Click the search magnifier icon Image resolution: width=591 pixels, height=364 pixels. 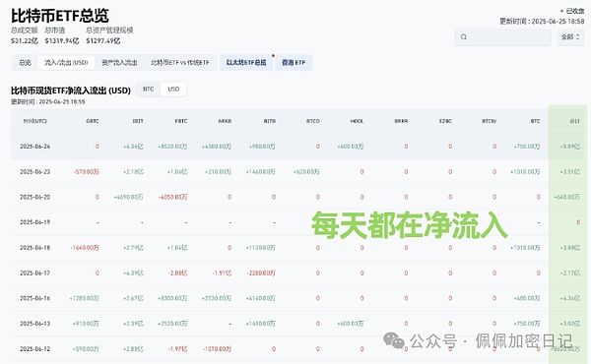[464, 36]
